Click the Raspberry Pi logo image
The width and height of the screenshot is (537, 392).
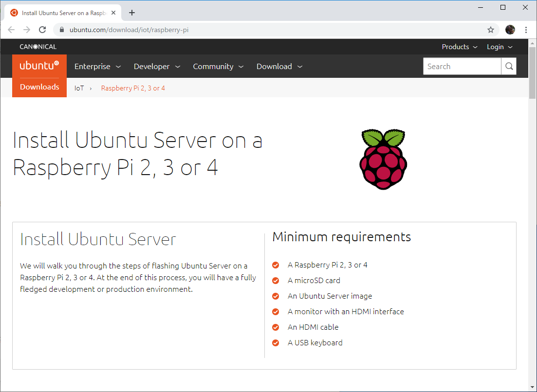pos(383,159)
